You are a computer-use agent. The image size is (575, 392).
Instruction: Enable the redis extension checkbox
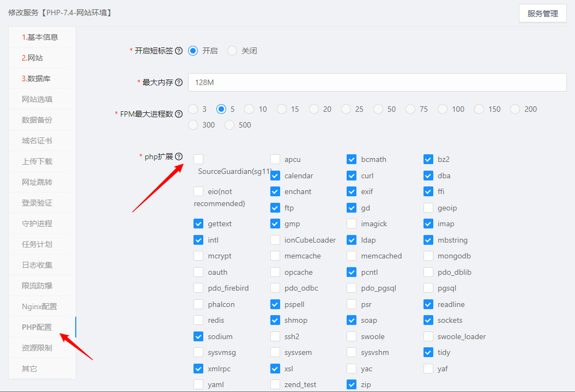(199, 320)
